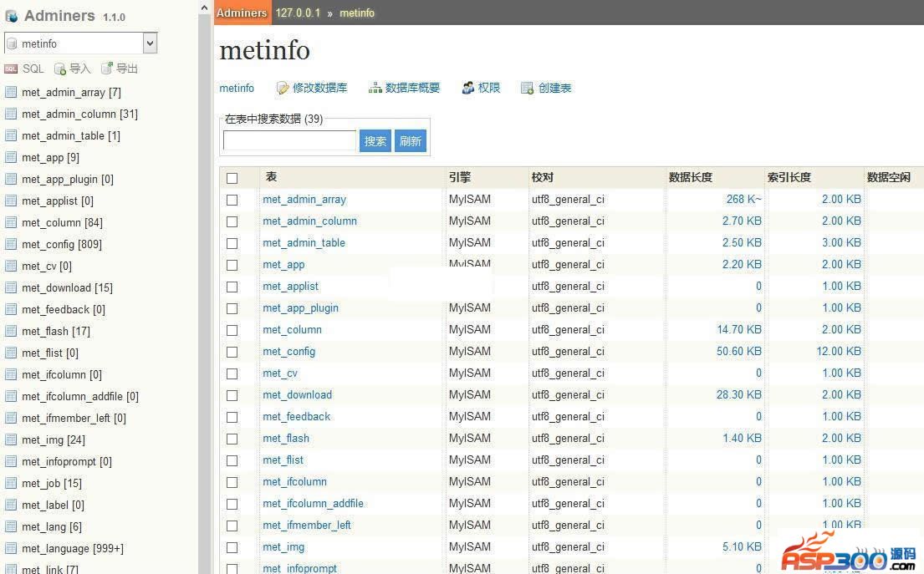Click the create table (创建表) icon
924x574 pixels.
click(527, 89)
